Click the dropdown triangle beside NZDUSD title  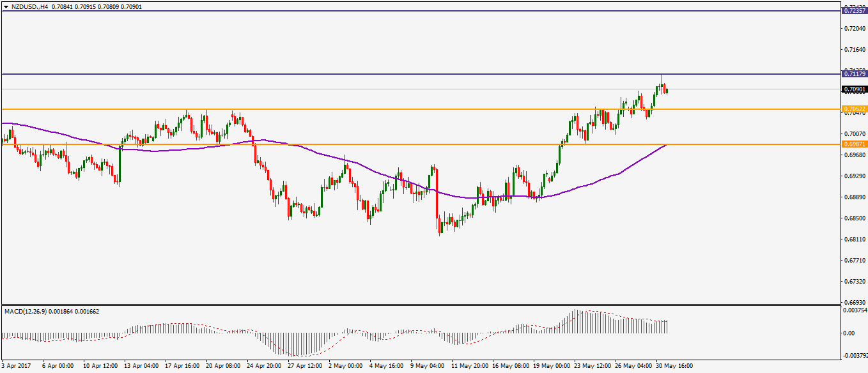6,6
